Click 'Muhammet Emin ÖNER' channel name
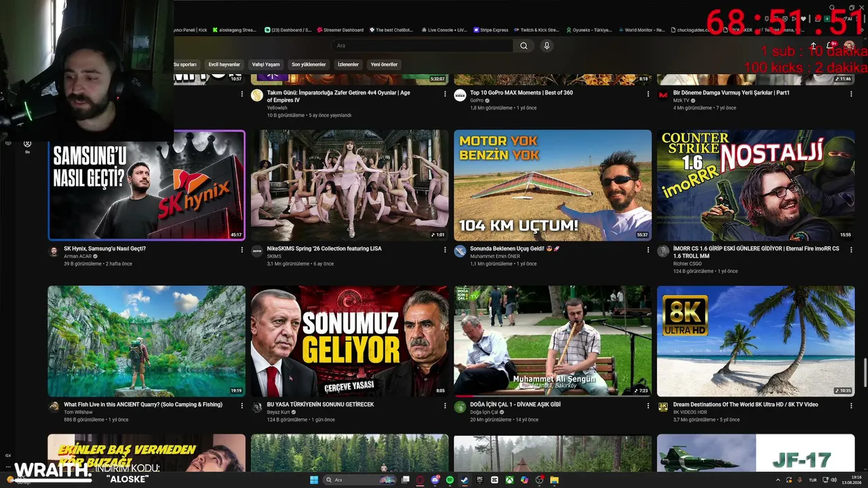 point(496,257)
